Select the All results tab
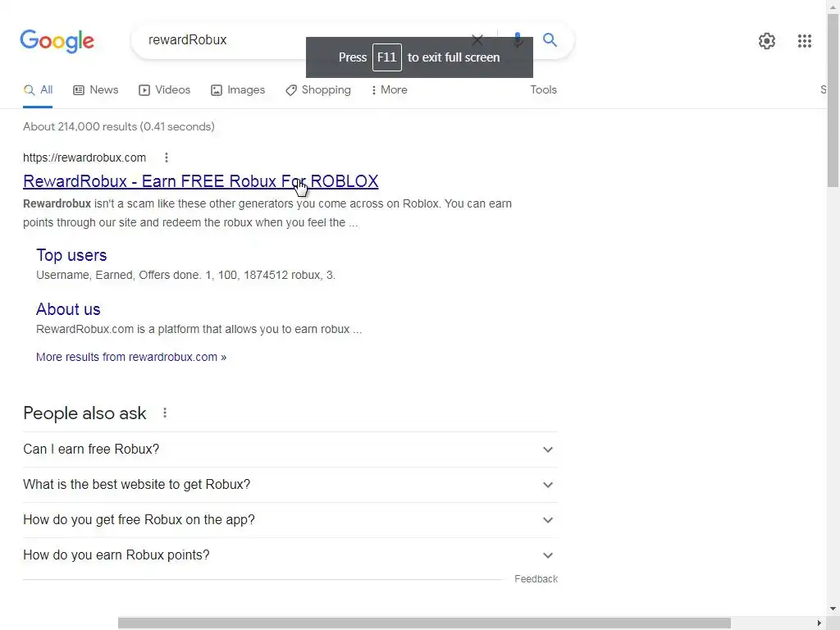This screenshot has height=630, width=840. (x=38, y=90)
